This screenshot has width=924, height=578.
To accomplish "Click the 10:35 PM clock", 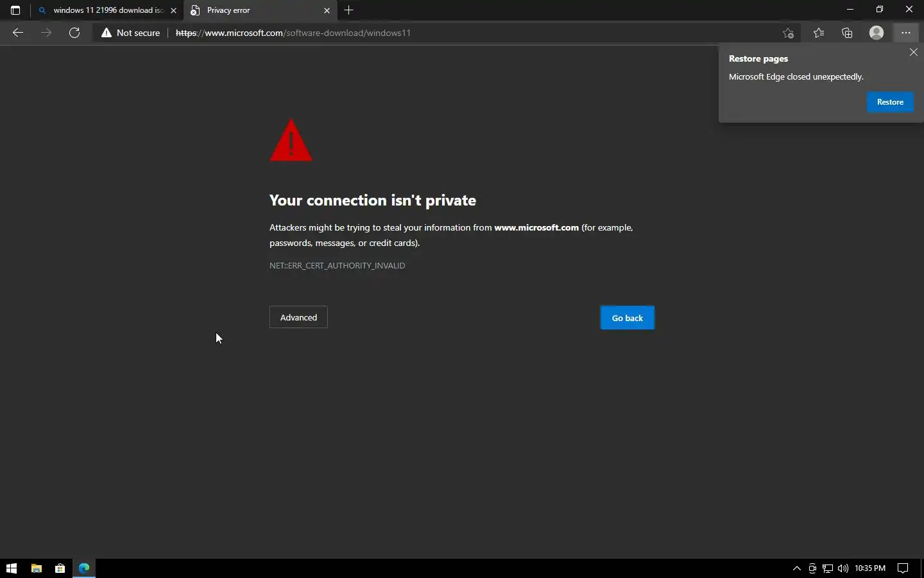I will [x=870, y=568].
